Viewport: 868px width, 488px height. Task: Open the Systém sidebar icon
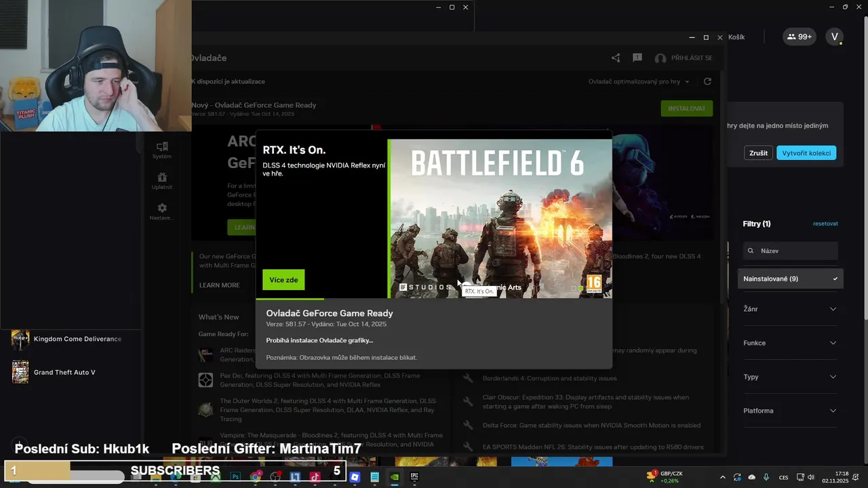click(x=162, y=150)
